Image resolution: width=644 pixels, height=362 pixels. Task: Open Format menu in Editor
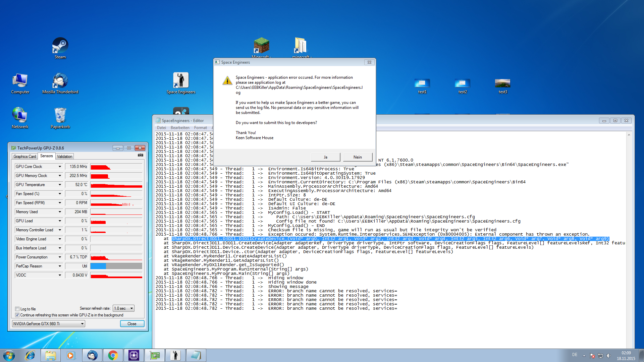tap(201, 128)
